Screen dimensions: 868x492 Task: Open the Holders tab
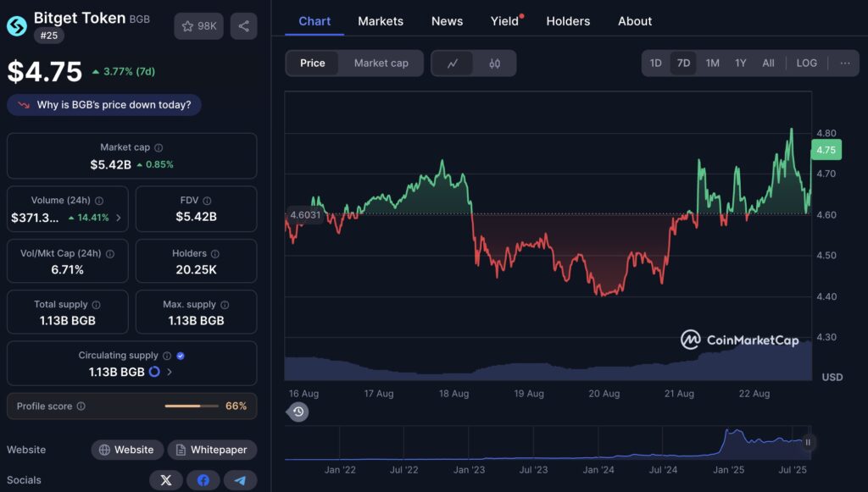pos(568,21)
